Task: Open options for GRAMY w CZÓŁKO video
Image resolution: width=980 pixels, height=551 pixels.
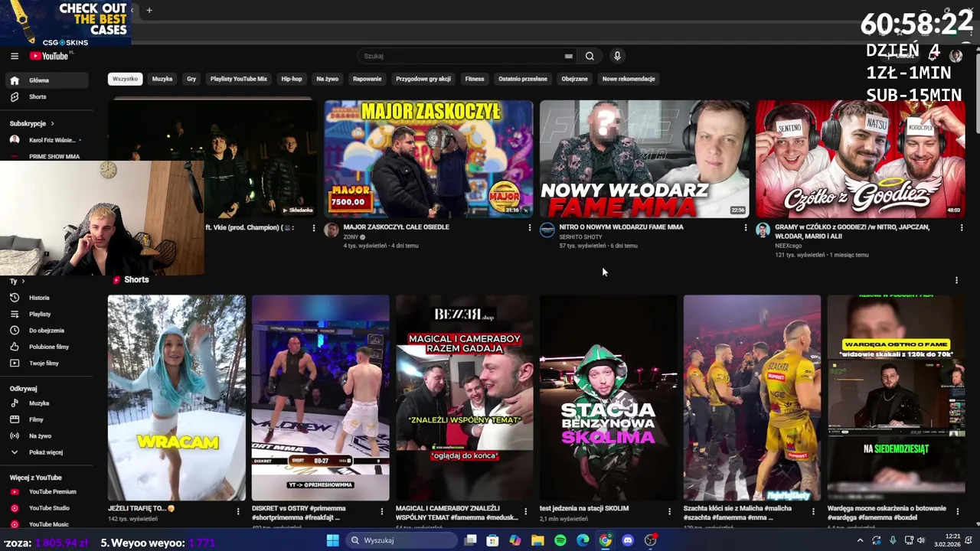Action: tap(962, 227)
